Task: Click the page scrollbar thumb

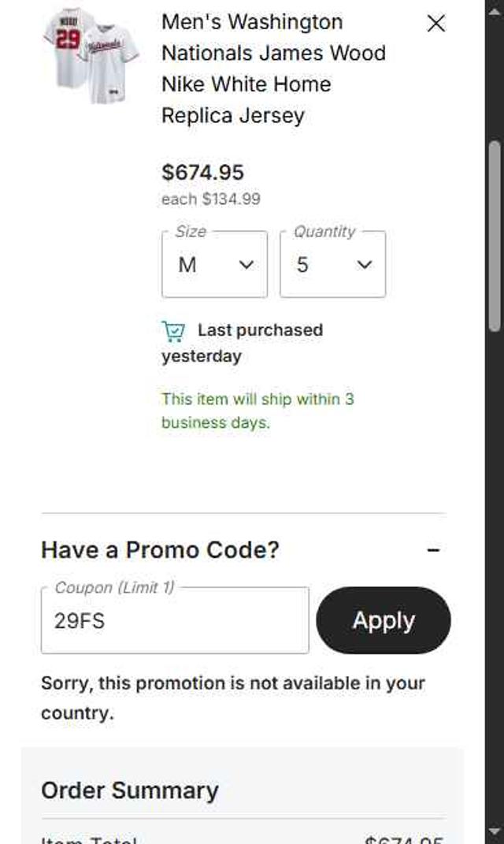Action: [495, 236]
